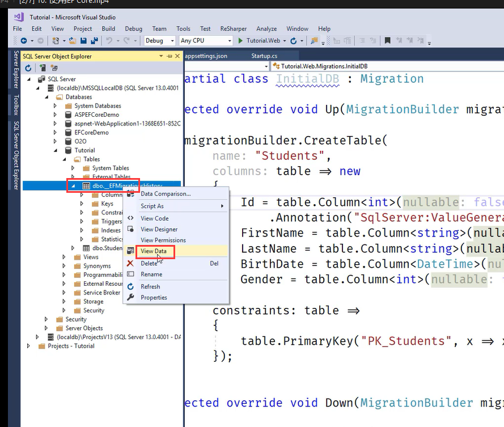Click the browser refresh icon after Tutorial.Web
The width and height of the screenshot is (504, 427).
point(294,40)
